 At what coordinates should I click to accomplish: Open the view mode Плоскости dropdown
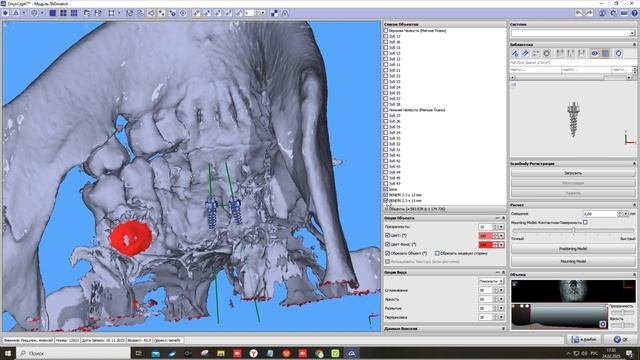click(x=491, y=281)
